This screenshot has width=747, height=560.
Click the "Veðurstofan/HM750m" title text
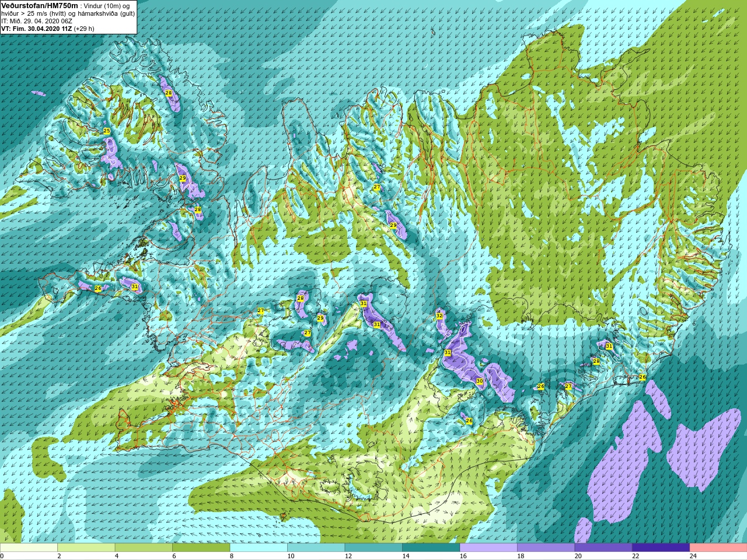tap(40, 5)
